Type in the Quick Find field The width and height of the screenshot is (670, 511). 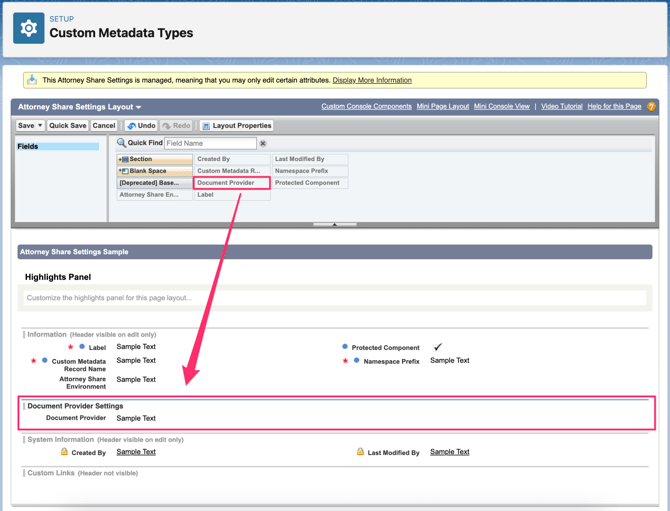210,144
